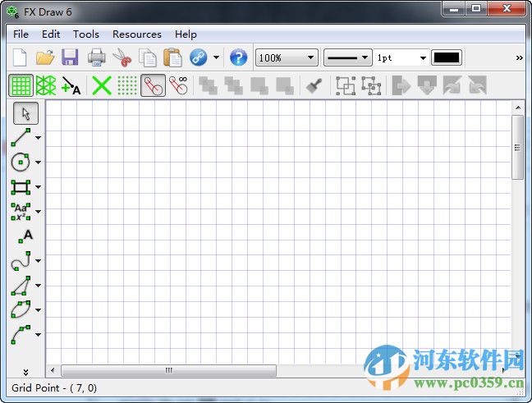Screen dimensions: 532x403
Task: Select the text and equation tool
Action: tap(21, 212)
